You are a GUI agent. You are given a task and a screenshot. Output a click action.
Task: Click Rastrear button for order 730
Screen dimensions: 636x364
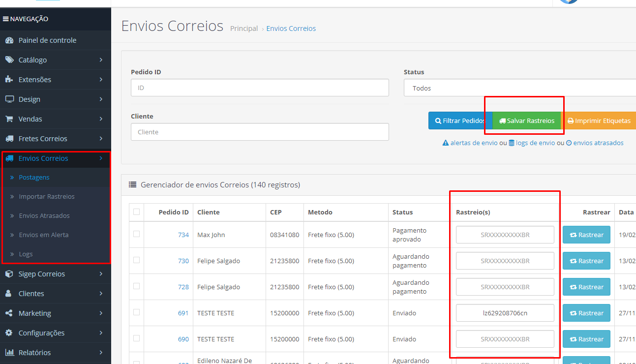tap(586, 261)
